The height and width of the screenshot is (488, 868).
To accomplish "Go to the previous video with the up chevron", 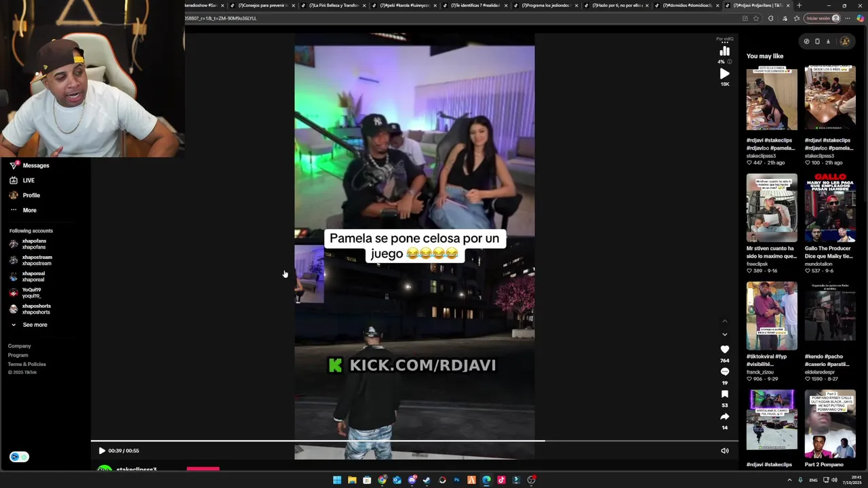I will click(724, 321).
